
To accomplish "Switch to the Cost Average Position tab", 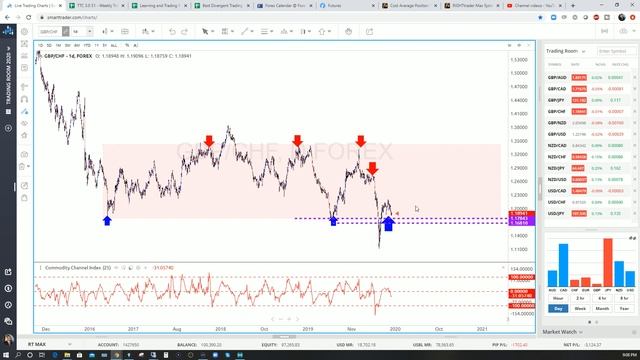I will (x=409, y=6).
